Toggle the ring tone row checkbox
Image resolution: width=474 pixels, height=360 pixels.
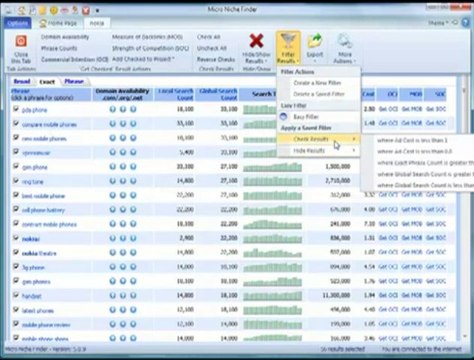[x=16, y=181]
